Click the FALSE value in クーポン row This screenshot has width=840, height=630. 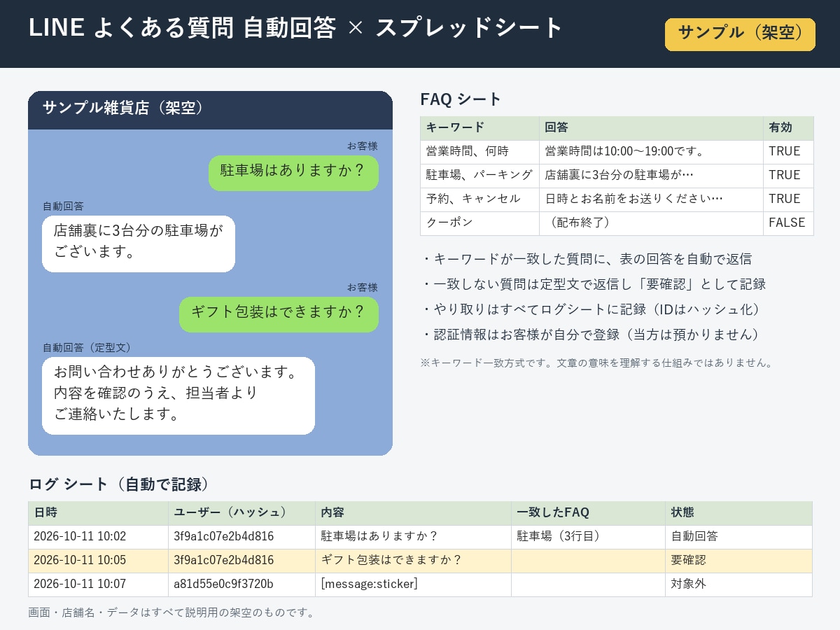pyautogui.click(x=788, y=223)
